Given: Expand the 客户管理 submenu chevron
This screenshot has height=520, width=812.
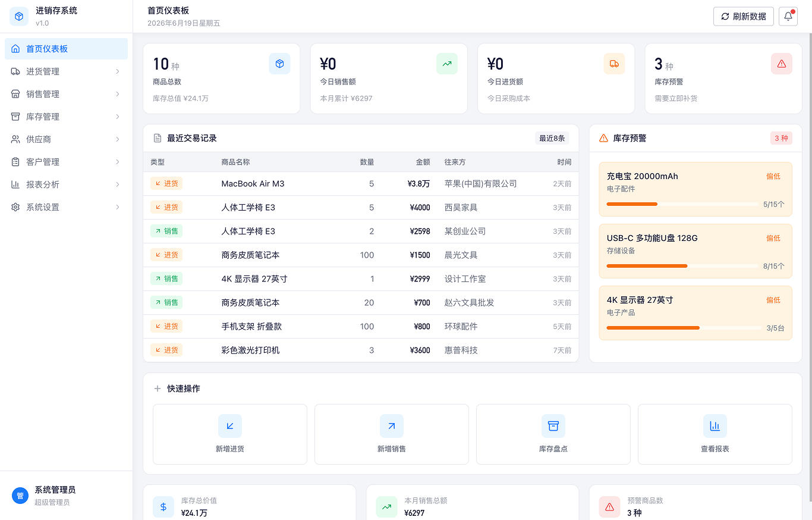Looking at the screenshot, I should (118, 162).
